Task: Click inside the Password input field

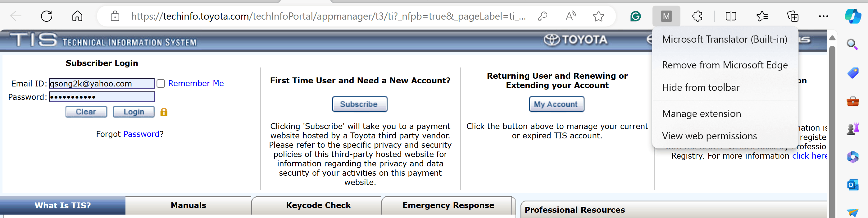Action: (102, 97)
